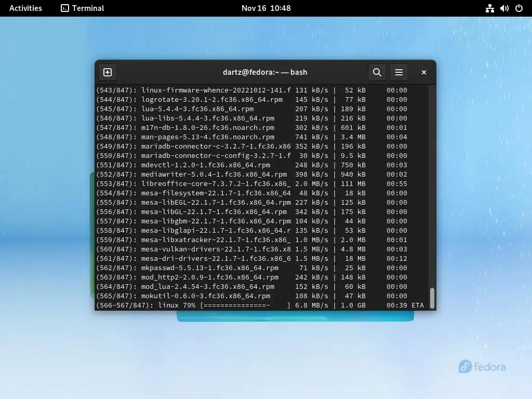Click the 6.8 MB/s speed value
Viewport: 532px width, 399px height.
click(312, 305)
